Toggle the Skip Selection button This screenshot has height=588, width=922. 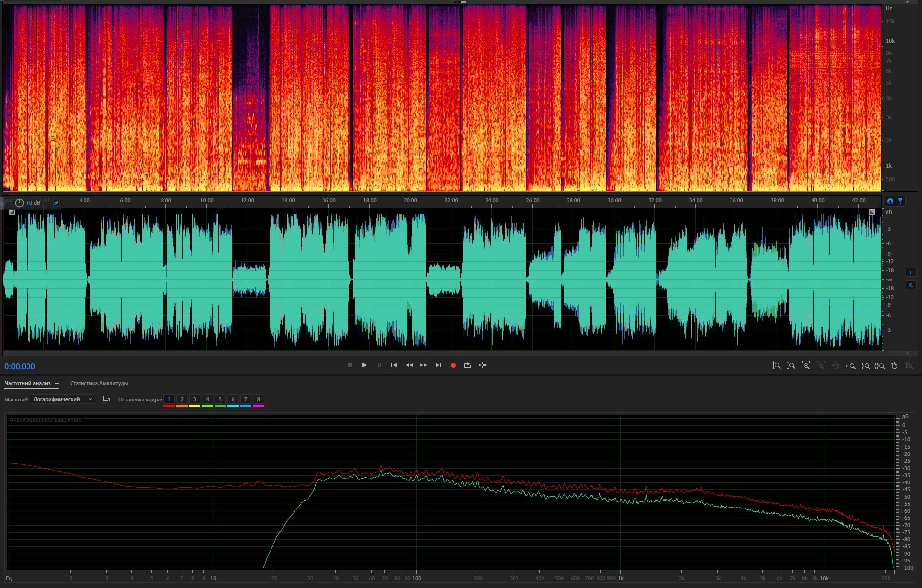pyautogui.click(x=483, y=365)
